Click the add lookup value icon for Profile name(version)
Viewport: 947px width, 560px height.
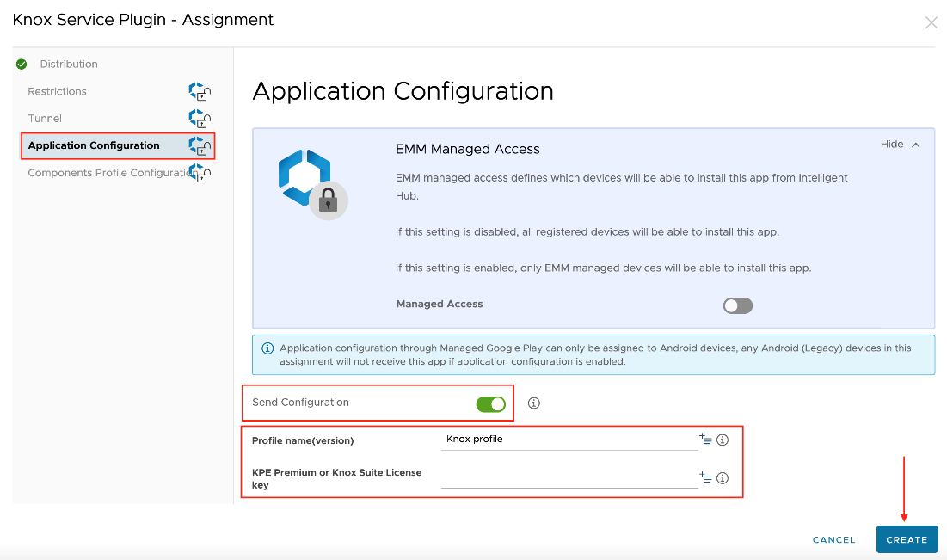[705, 440]
